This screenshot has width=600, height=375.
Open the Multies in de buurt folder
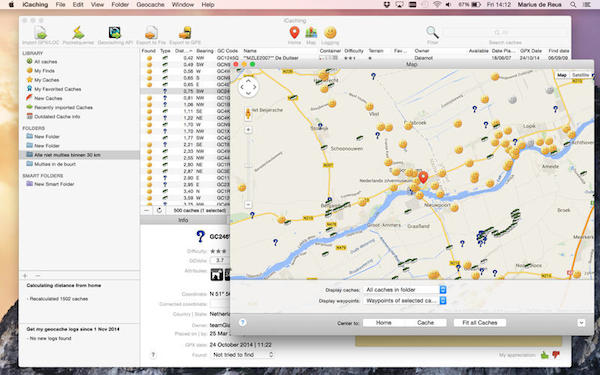[55, 164]
